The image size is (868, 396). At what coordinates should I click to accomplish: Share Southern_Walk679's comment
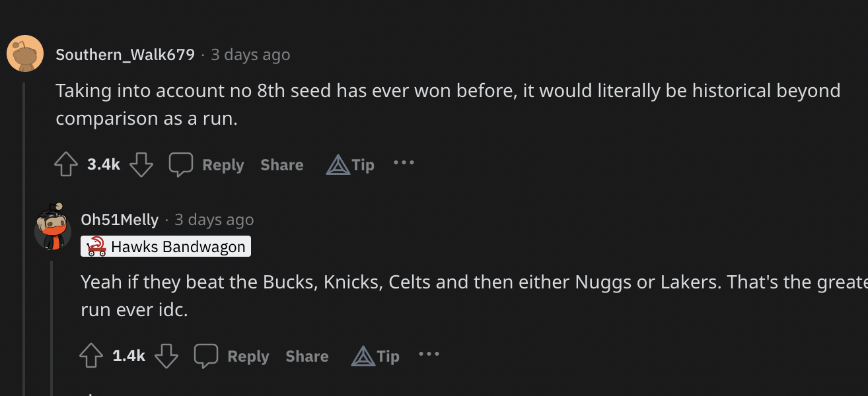coord(282,165)
